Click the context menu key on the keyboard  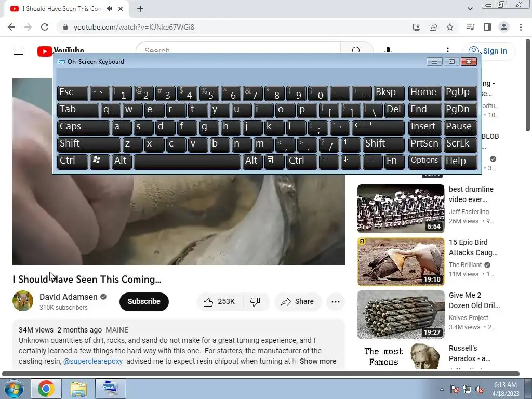point(274,161)
